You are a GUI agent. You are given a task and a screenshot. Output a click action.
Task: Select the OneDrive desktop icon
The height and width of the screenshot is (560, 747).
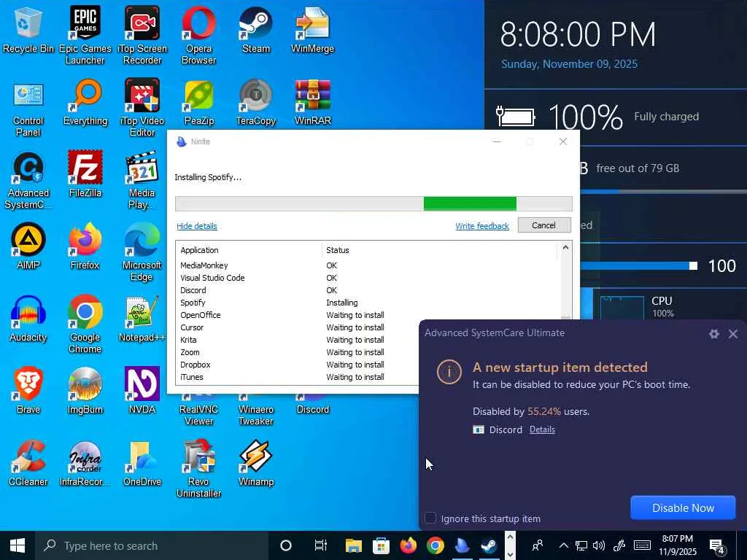click(x=142, y=463)
